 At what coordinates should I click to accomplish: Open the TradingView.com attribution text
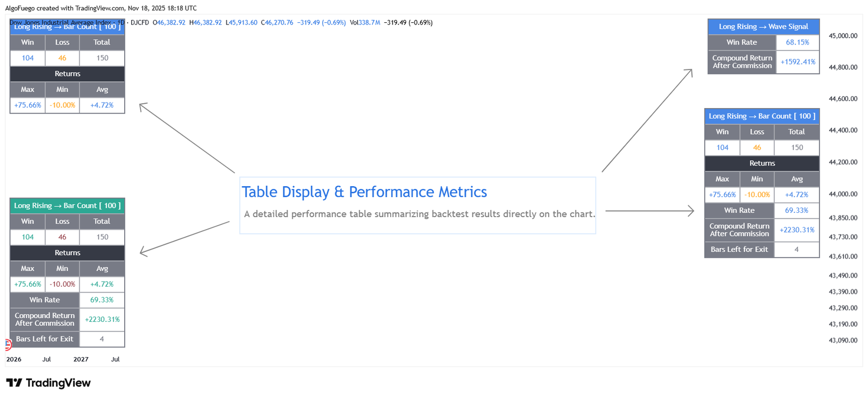(100, 8)
